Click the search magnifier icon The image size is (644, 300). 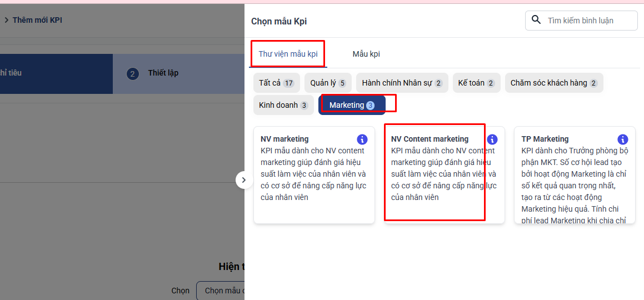point(536,20)
